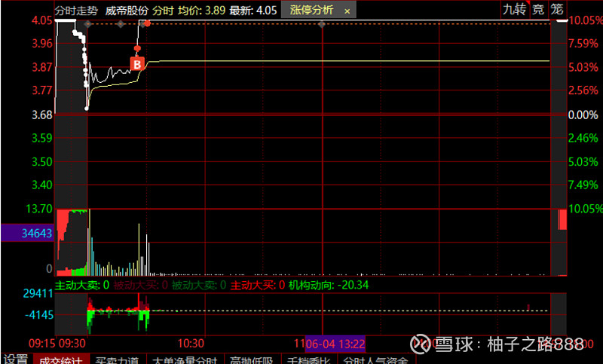Click the 29411 indicator axis value
The height and width of the screenshot is (364, 603).
click(x=38, y=294)
